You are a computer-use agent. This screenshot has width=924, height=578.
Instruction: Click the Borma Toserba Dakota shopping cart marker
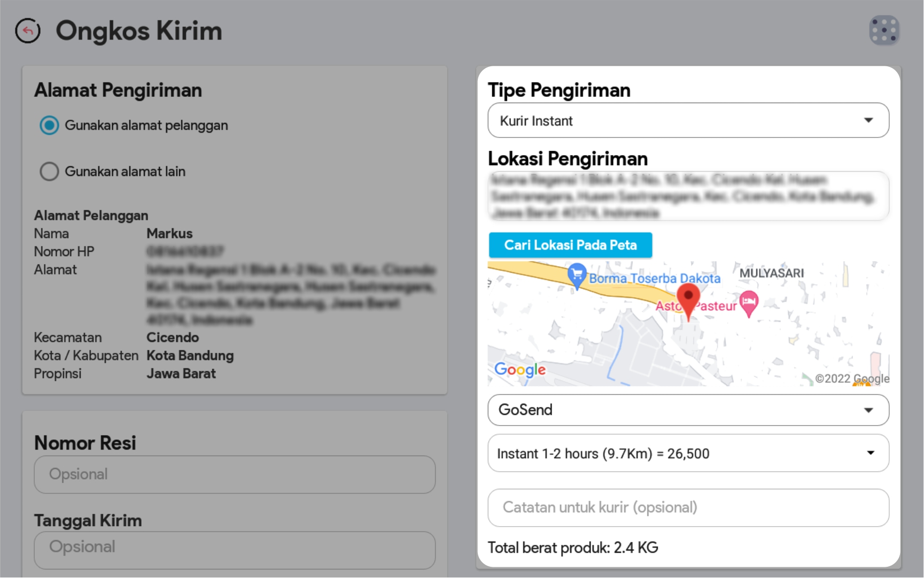(577, 275)
